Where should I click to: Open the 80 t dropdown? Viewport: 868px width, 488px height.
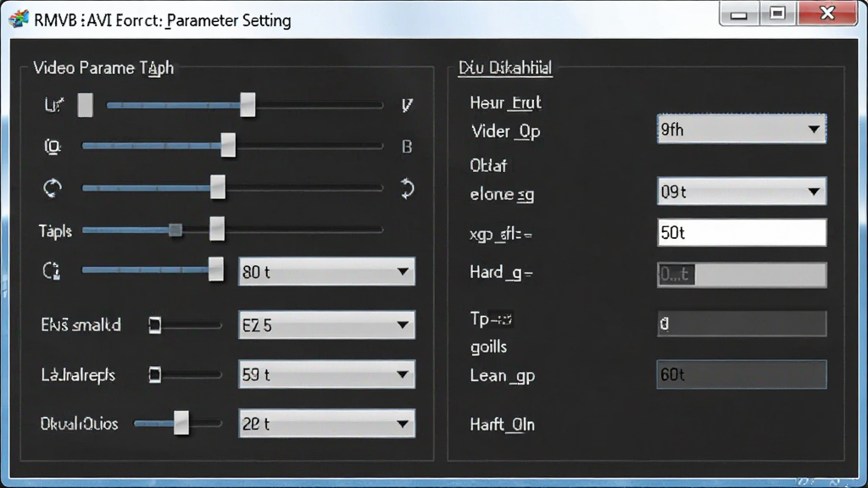[326, 272]
